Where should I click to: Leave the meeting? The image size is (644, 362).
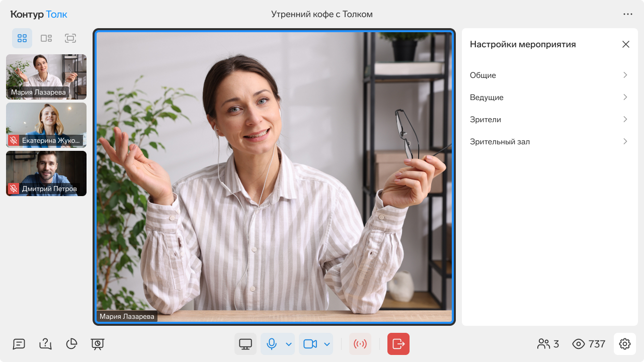tap(398, 344)
